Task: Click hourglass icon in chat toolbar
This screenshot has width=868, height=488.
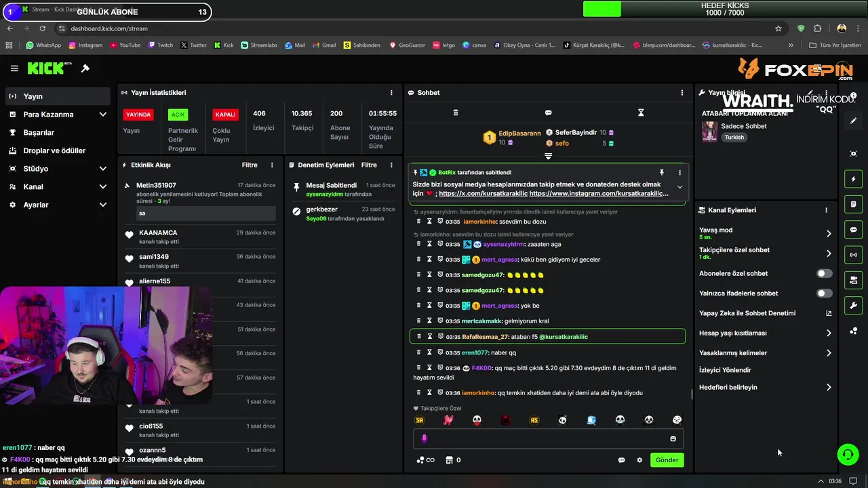Action: tap(641, 113)
